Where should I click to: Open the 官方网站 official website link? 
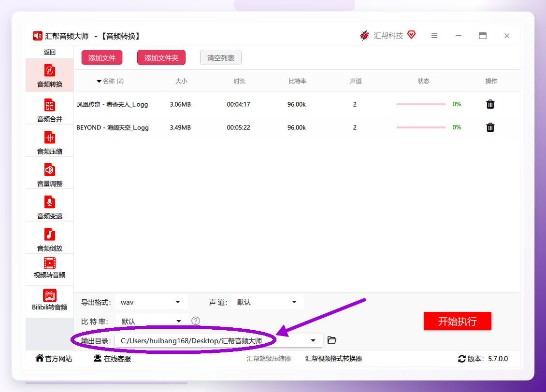tap(54, 359)
